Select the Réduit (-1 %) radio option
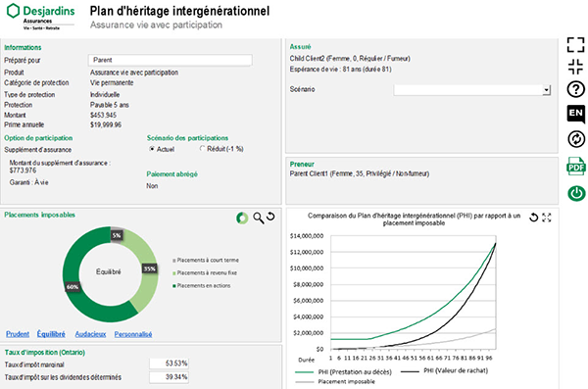This screenshot has width=588, height=389. (x=203, y=149)
